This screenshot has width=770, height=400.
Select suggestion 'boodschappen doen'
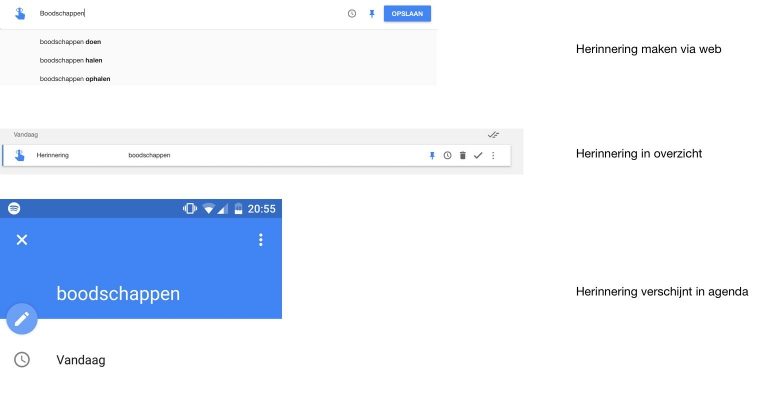[70, 42]
